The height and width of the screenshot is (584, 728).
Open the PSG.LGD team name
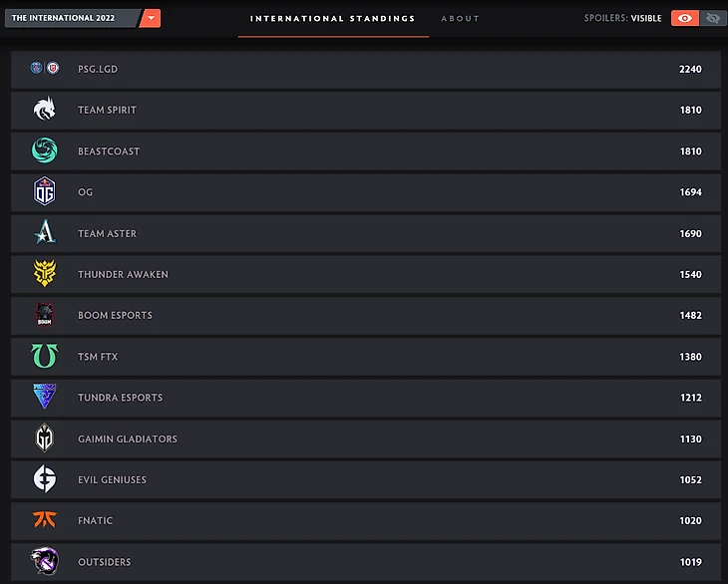(98, 69)
